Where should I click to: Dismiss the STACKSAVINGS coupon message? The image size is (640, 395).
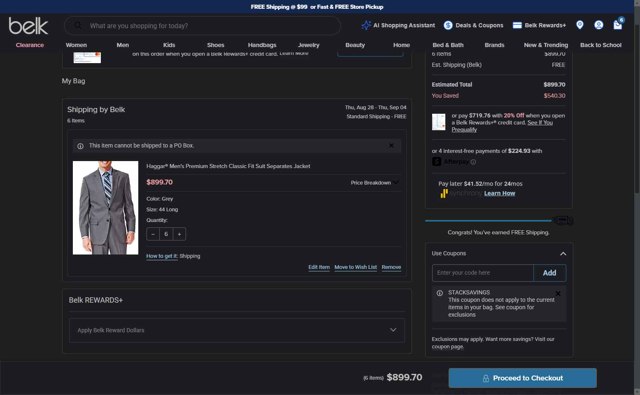tap(558, 293)
